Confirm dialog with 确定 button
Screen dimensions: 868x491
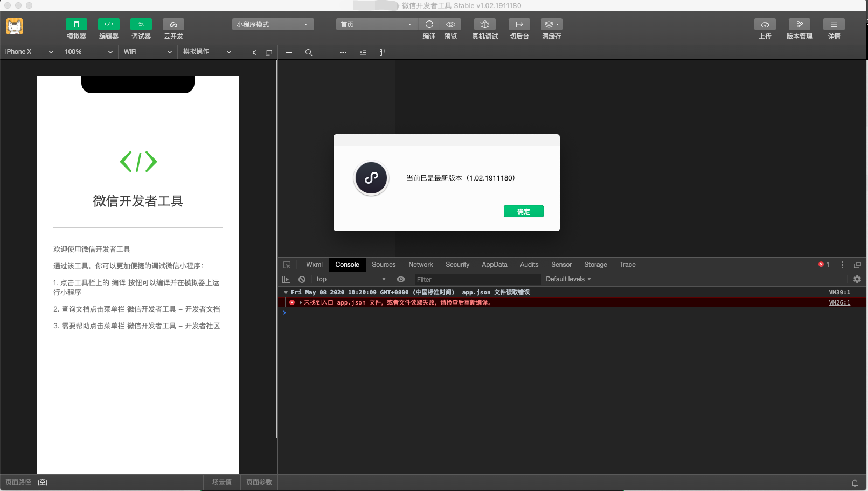[524, 211]
